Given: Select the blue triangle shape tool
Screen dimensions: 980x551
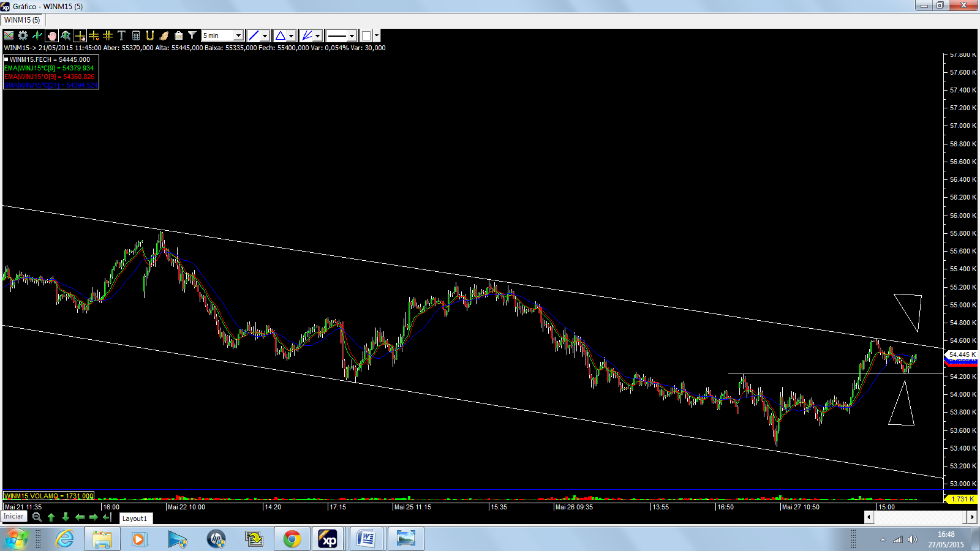Looking at the screenshot, I should (280, 36).
